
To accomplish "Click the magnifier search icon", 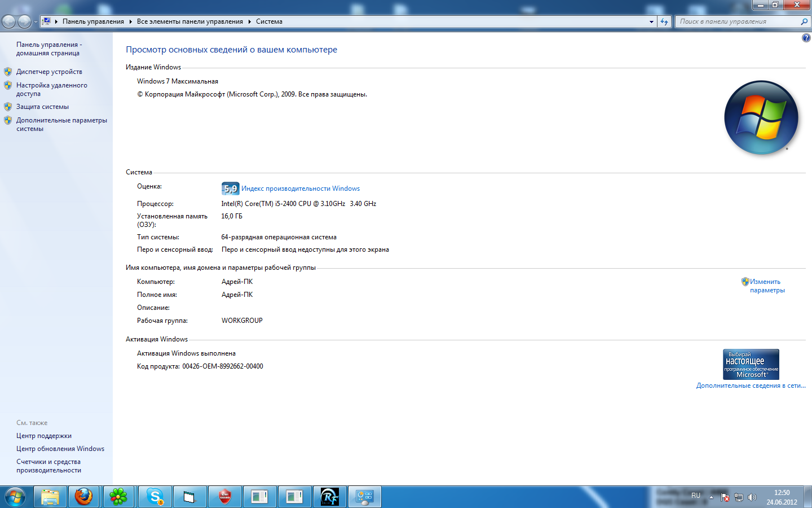I will tap(804, 21).
